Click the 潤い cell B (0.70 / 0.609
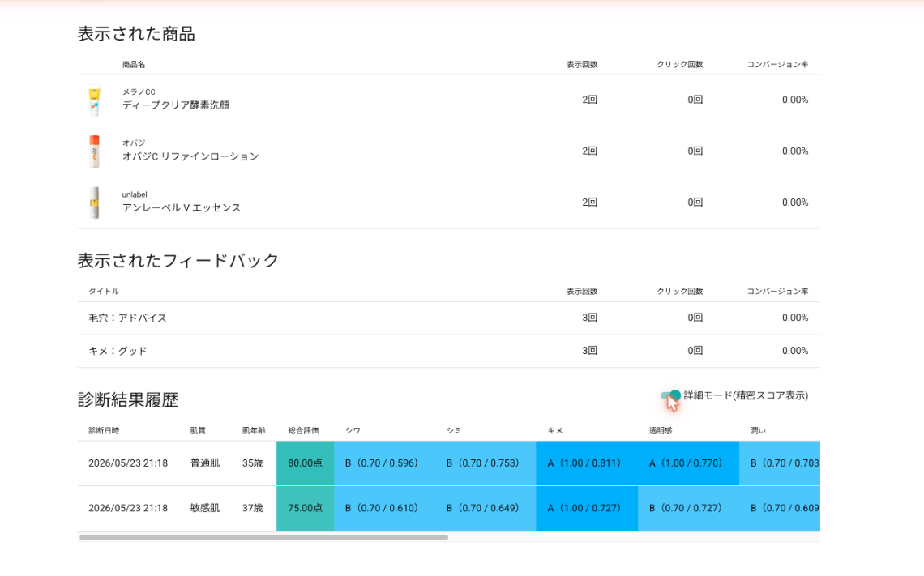 click(x=780, y=508)
